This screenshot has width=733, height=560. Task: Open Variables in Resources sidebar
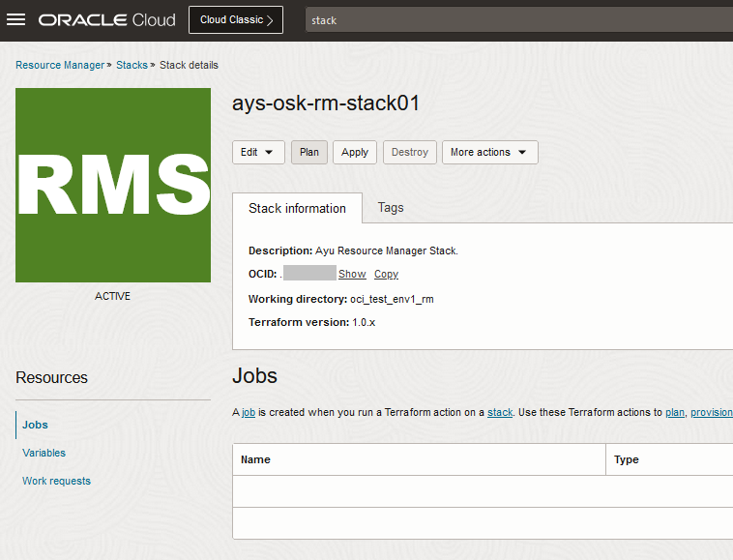click(x=44, y=453)
